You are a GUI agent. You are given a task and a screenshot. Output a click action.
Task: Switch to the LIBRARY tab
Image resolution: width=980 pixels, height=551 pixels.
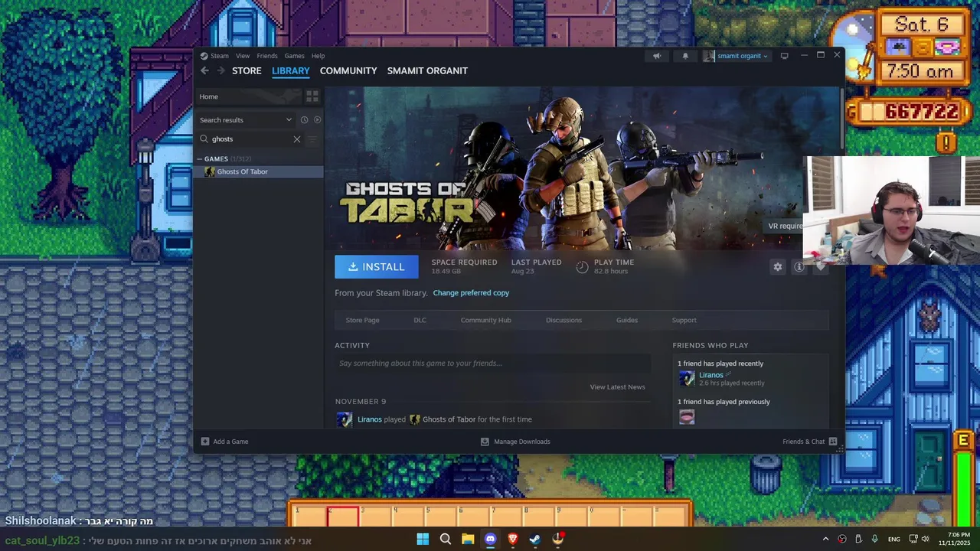pos(291,70)
